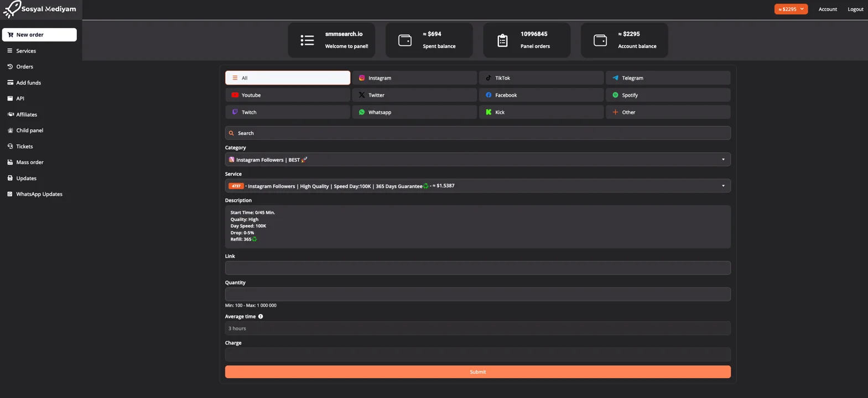This screenshot has width=868, height=398.
Task: Click the Panel orders clipboard icon
Action: [x=502, y=40]
